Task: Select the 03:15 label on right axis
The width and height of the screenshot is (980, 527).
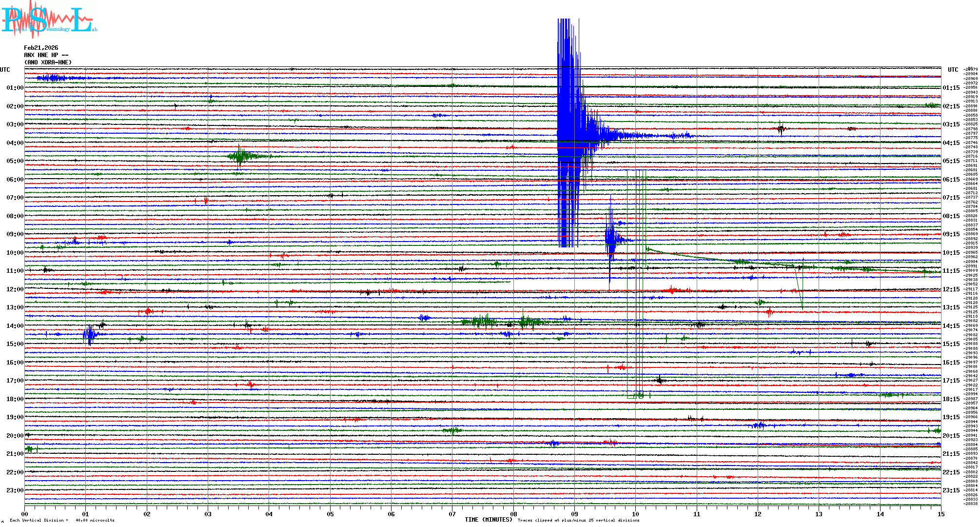Action: point(951,124)
